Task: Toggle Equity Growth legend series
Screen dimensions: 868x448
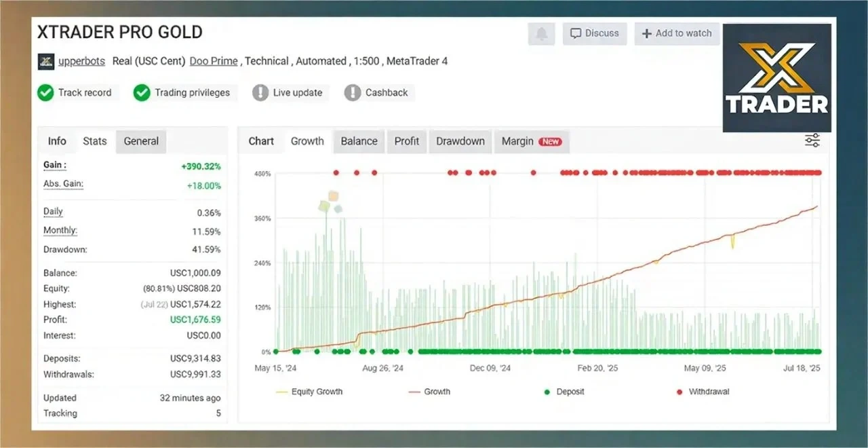Action: coord(309,392)
